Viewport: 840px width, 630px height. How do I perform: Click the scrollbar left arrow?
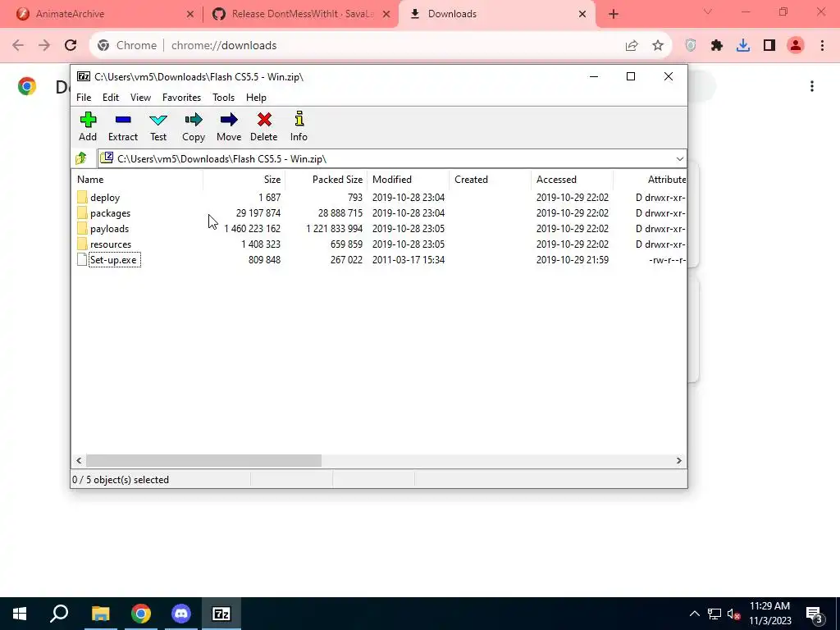pyautogui.click(x=79, y=461)
